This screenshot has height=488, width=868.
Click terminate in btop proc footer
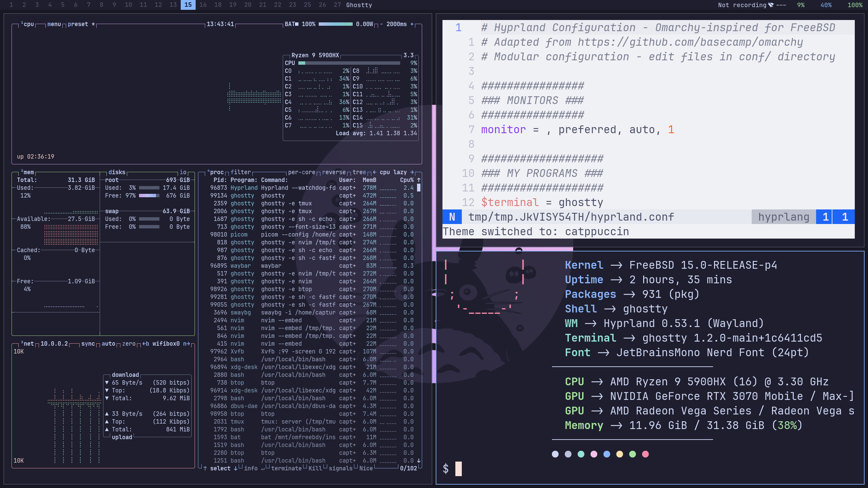(287, 468)
